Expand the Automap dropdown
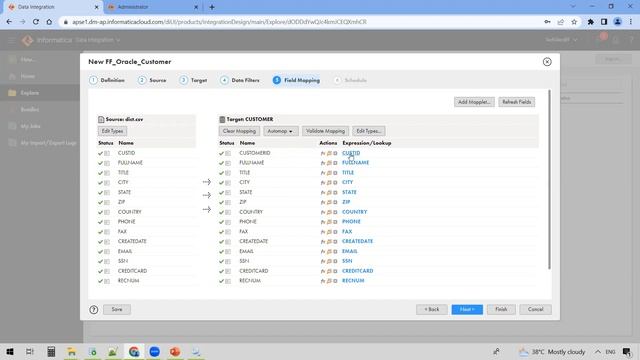Image resolution: width=640 pixels, height=360 pixels. (280, 131)
